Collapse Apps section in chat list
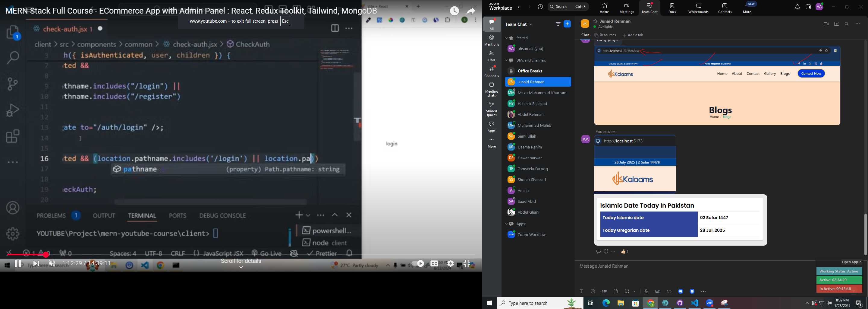Viewport: 868px width, 309px height. click(506, 224)
